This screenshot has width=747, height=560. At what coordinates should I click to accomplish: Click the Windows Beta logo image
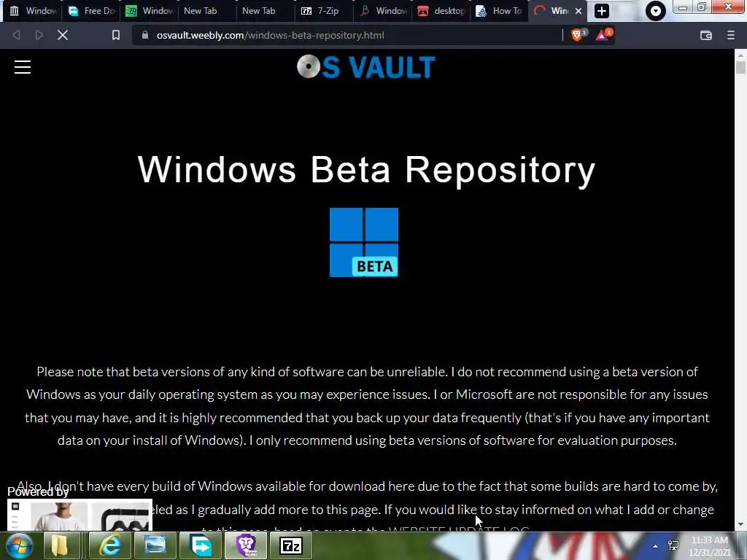[364, 242]
